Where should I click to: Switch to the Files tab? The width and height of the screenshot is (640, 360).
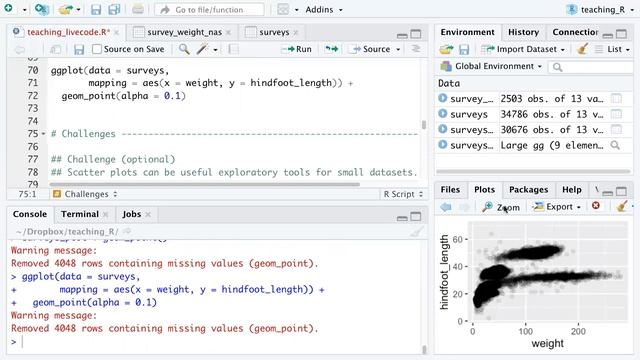pos(450,189)
